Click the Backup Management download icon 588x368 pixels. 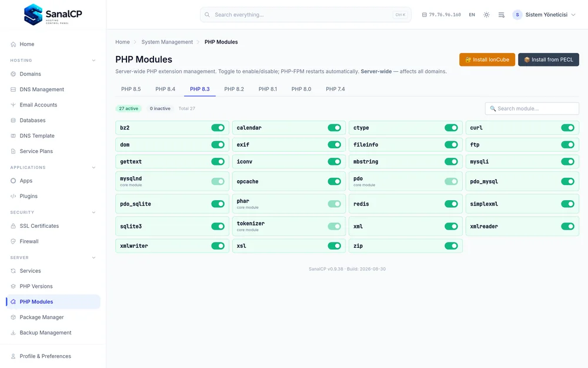click(x=13, y=333)
